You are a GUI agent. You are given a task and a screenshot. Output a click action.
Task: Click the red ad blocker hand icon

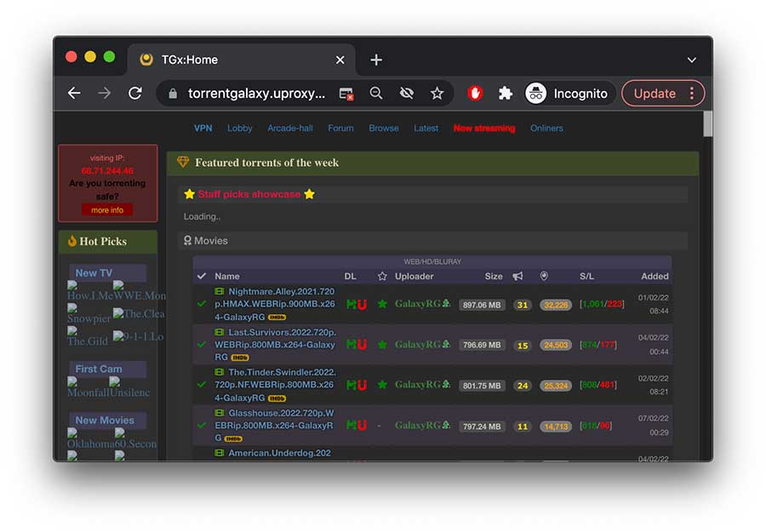(x=475, y=94)
